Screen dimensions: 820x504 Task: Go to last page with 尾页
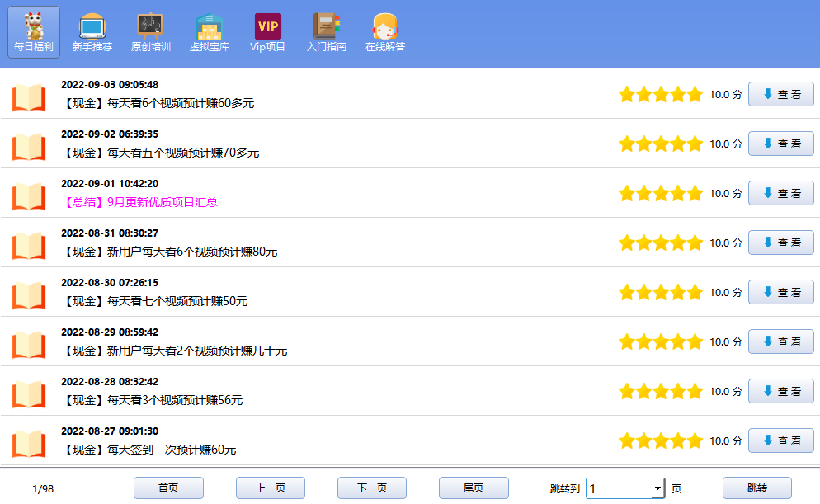(474, 488)
